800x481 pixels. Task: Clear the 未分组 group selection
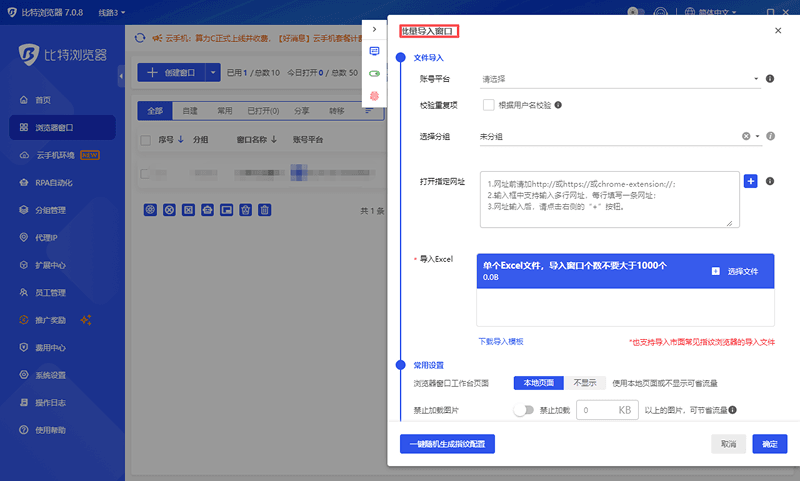click(746, 136)
